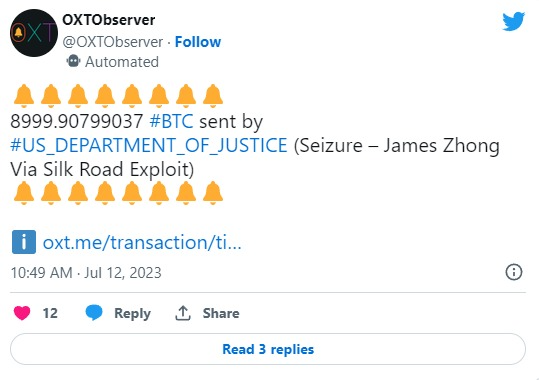This screenshot has height=380, width=539.
Task: Open the oxt.me transaction link
Action: (142, 242)
